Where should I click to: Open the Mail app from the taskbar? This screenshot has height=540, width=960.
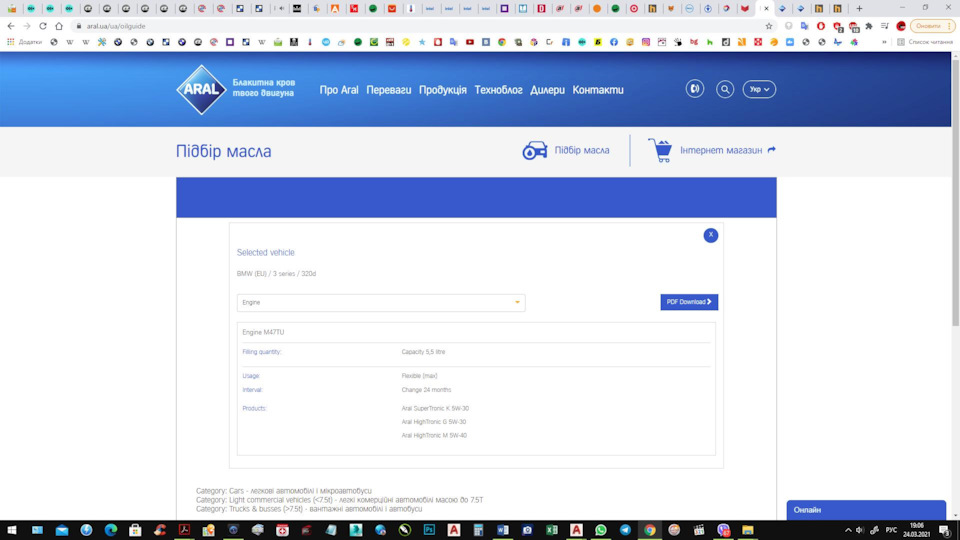coord(62,530)
